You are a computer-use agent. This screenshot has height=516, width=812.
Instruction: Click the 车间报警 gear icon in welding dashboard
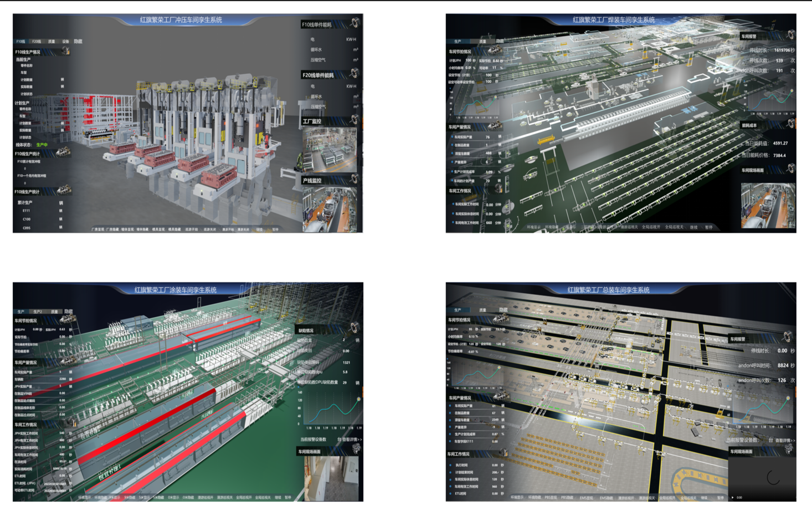pyautogui.click(x=791, y=35)
